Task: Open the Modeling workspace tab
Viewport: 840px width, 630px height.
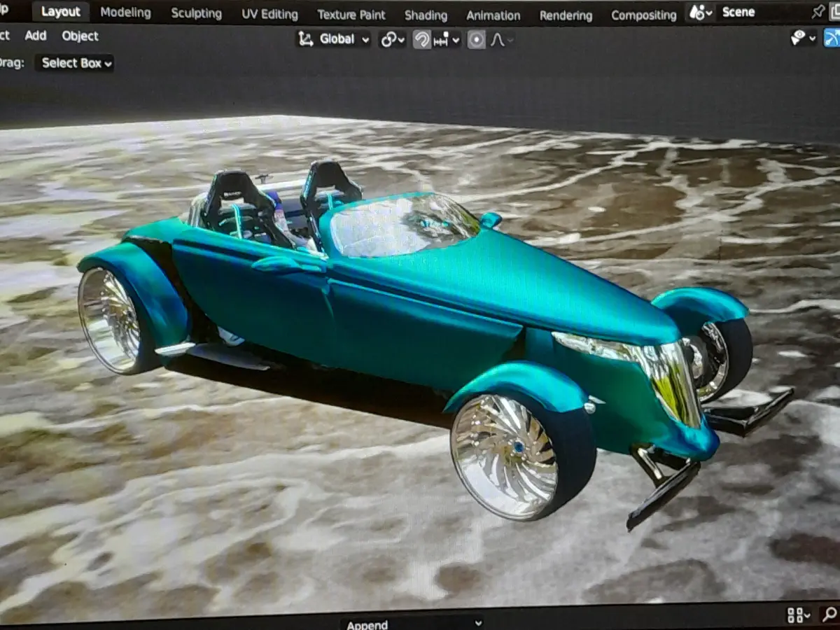Action: [125, 13]
